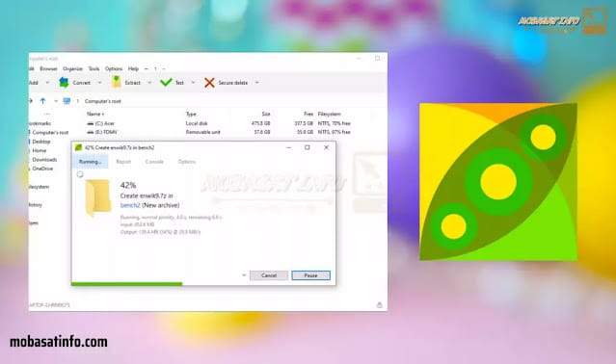Click 'Removable unit' type cell
This screenshot has height=364, width=616.
[202, 132]
